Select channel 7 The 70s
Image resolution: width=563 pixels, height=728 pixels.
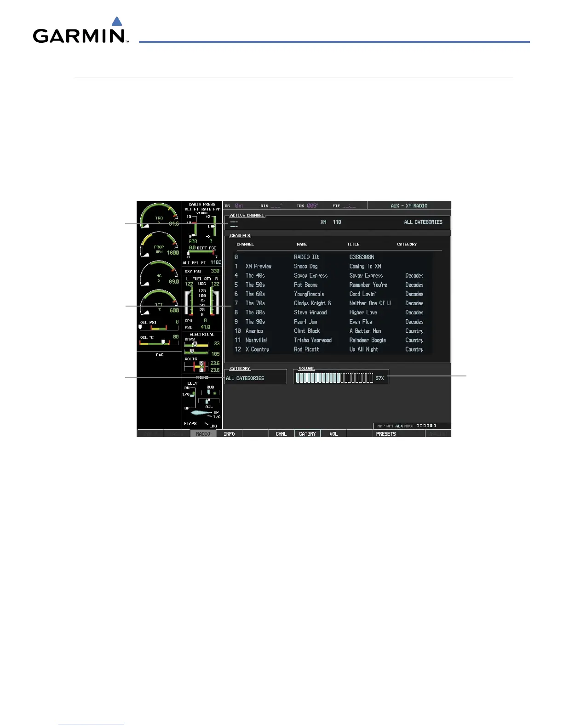(333, 303)
